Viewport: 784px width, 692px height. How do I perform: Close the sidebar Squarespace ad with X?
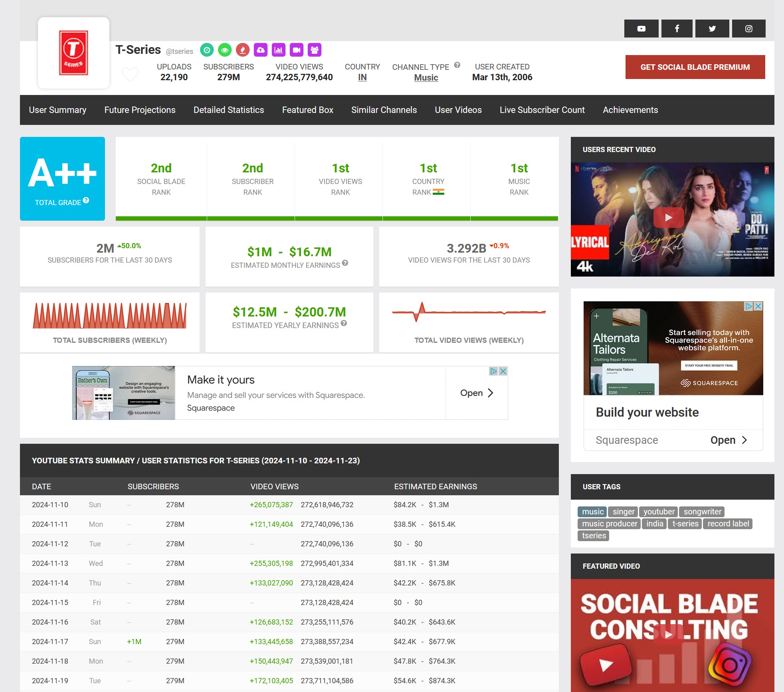click(758, 306)
